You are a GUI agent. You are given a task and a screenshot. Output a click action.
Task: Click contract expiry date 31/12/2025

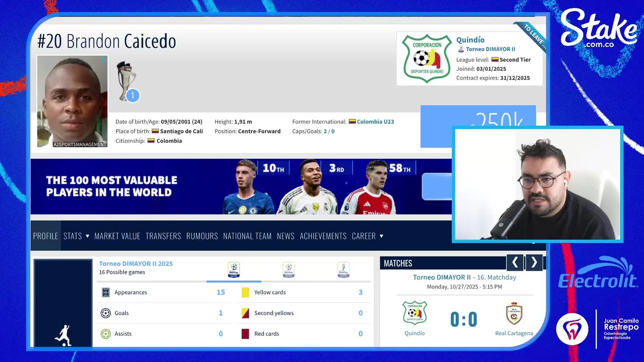515,78
